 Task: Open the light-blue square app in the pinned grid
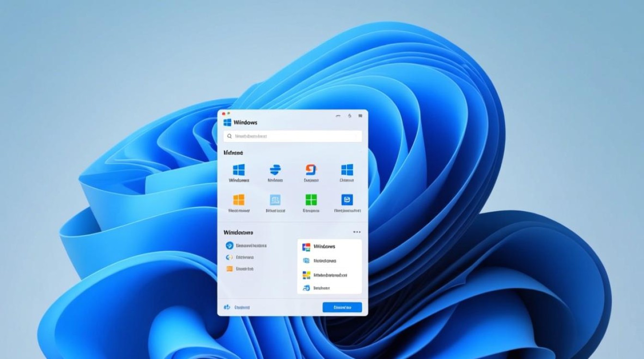click(276, 200)
